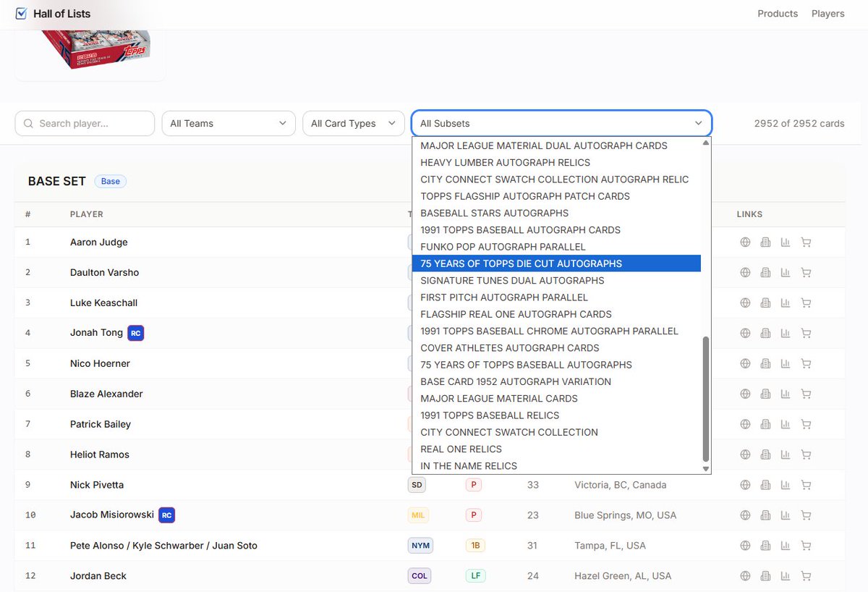This screenshot has width=868, height=592.
Task: Click the subset list scrollbar up arrow
Action: coord(706,143)
